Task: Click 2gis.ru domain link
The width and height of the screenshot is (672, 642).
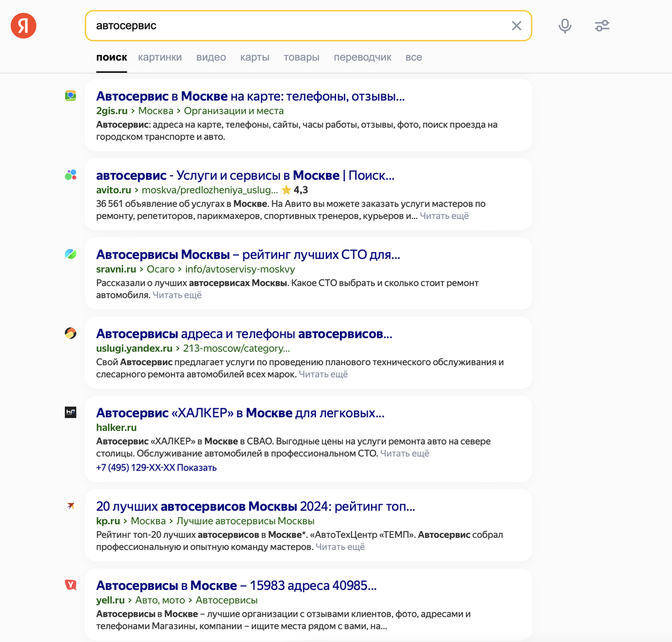Action: click(x=112, y=111)
